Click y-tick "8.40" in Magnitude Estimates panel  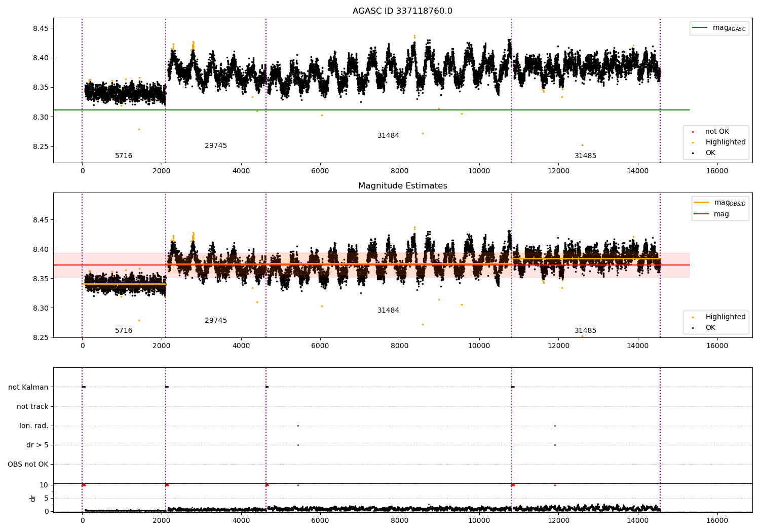41,249
